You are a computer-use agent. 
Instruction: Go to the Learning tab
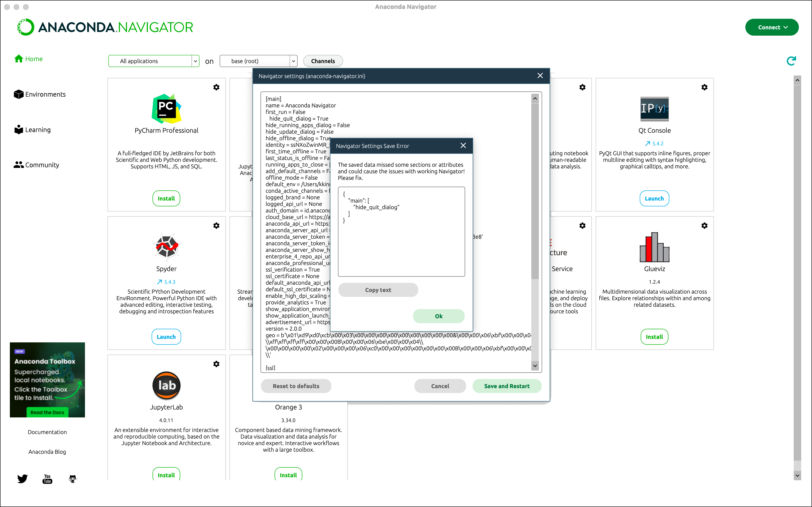[32, 130]
